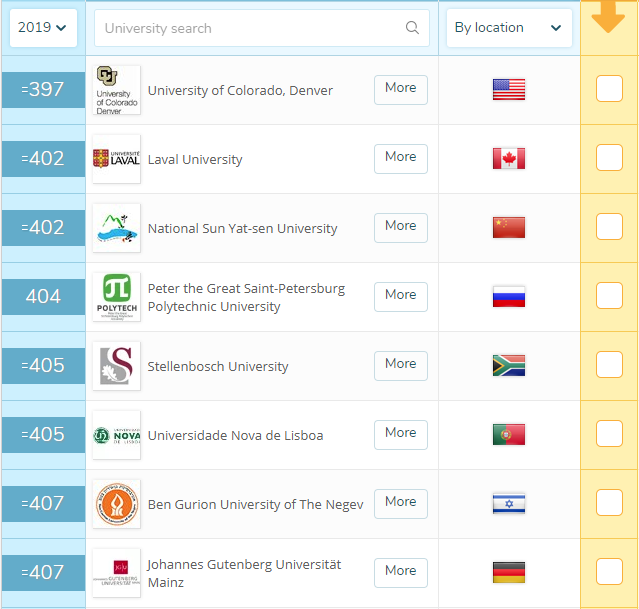This screenshot has width=639, height=609.
Task: Check the Universidade Nova de Lisboa compare box
Action: pos(609,434)
